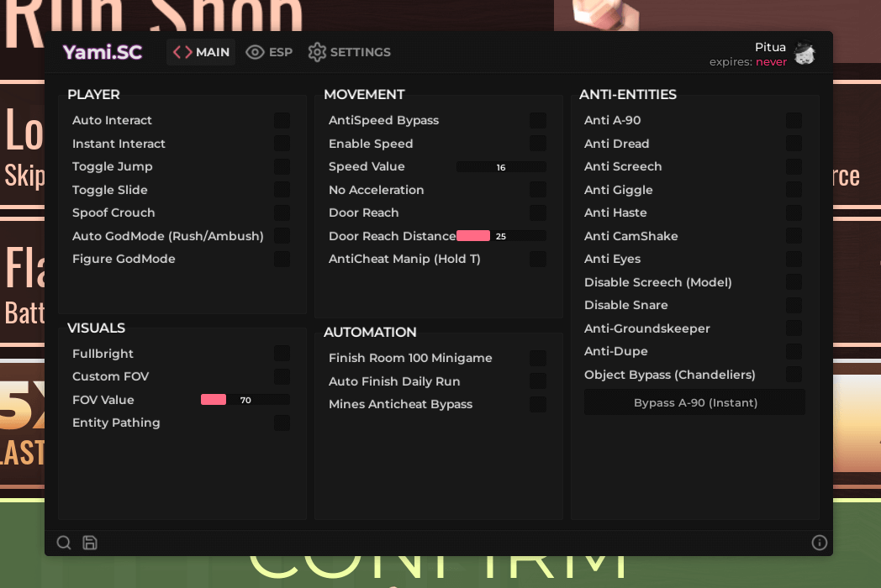Enable Auto Interact

pyautogui.click(x=282, y=120)
